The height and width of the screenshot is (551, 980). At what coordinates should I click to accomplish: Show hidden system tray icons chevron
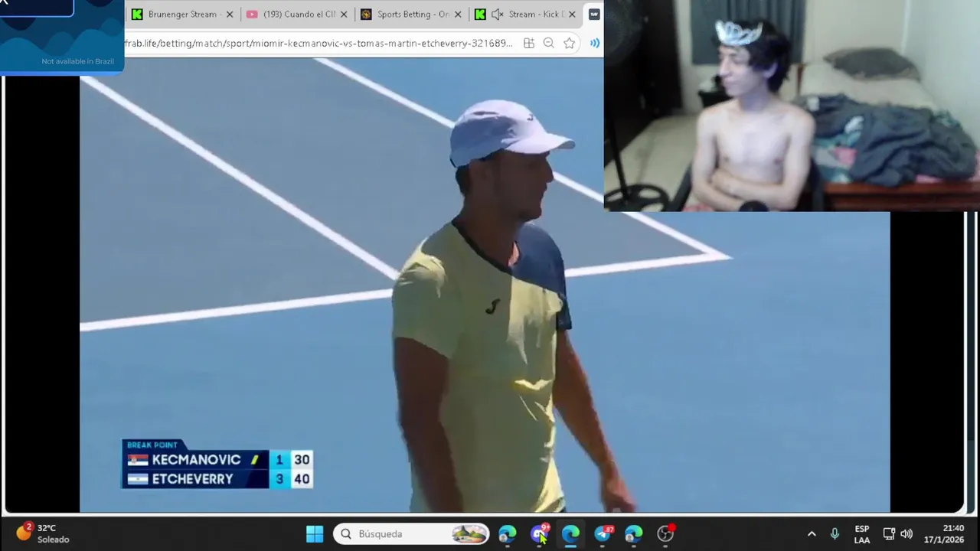point(812,534)
